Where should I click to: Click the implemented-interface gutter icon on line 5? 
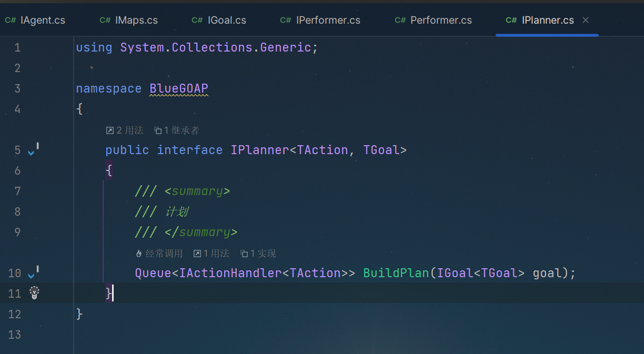click(x=33, y=150)
